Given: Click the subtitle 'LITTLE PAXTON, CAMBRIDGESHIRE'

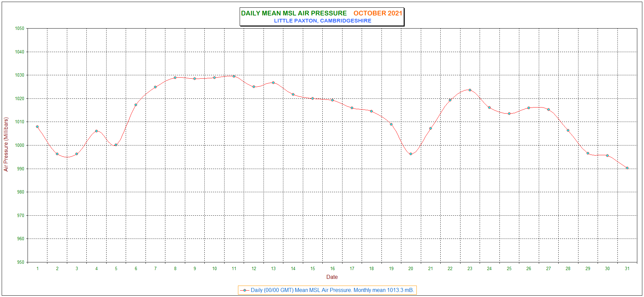Looking at the screenshot, I should 323,21.
